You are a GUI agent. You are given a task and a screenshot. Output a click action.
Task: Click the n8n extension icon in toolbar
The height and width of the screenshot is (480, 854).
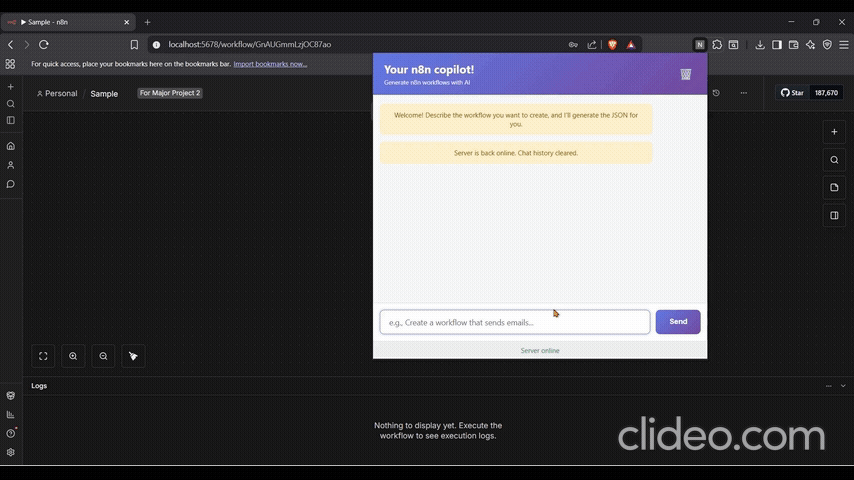point(700,45)
